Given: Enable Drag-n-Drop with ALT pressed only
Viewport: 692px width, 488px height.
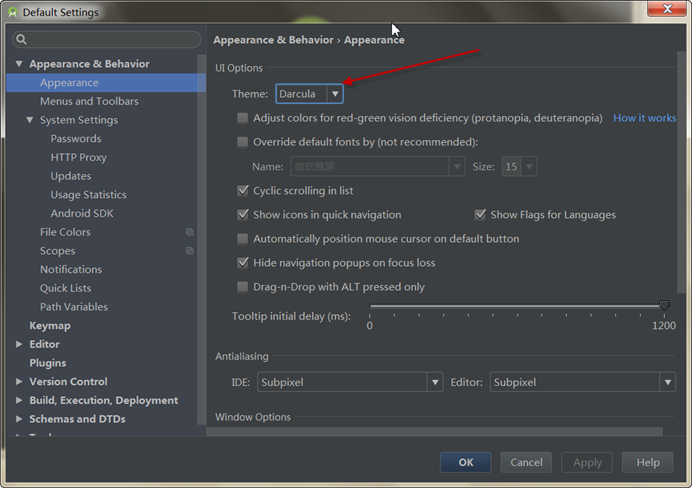Looking at the screenshot, I should tap(242, 287).
